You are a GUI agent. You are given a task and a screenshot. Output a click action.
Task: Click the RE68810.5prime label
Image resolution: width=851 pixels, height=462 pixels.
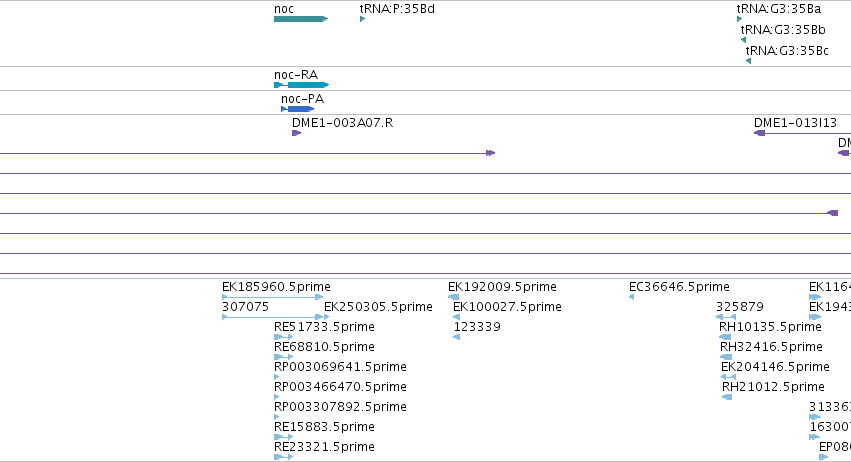click(x=324, y=347)
